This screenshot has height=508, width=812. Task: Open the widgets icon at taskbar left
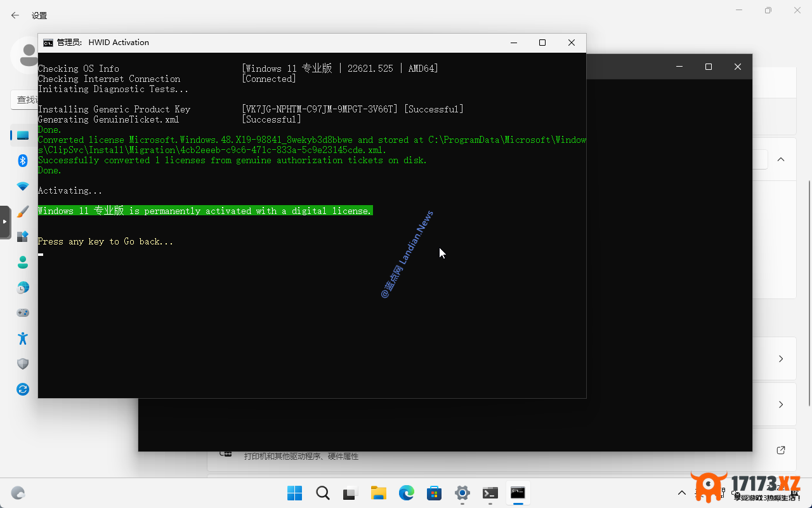[18, 493]
